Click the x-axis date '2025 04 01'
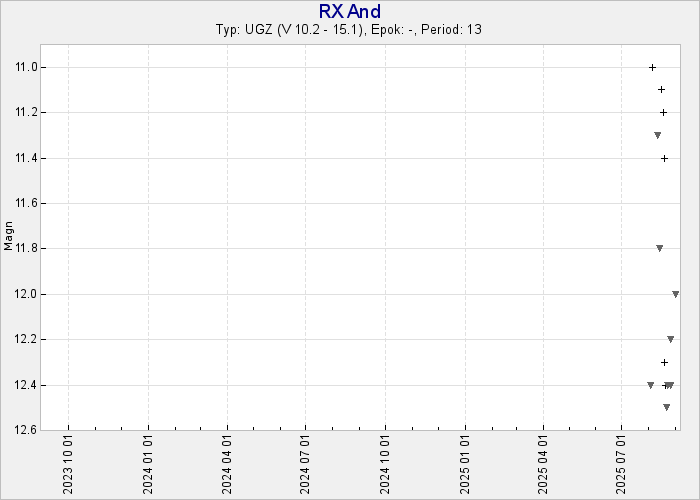700x500 pixels. pyautogui.click(x=543, y=466)
